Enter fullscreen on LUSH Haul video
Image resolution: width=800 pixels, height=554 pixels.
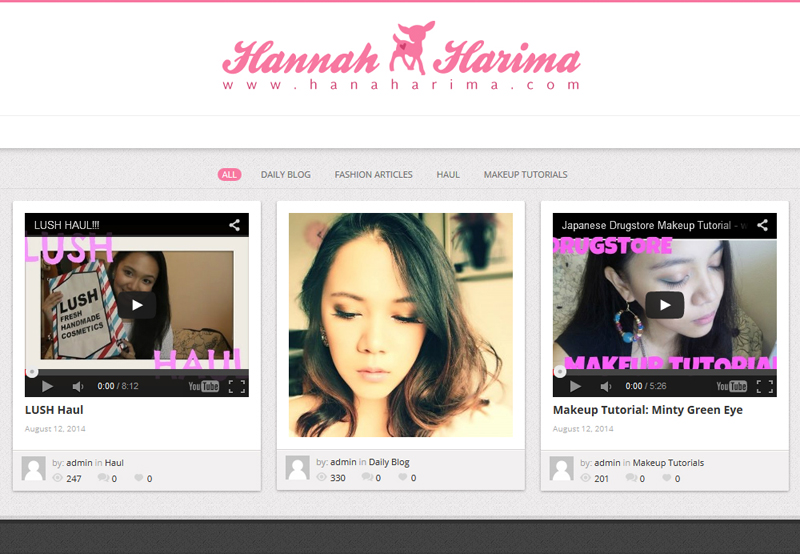pyautogui.click(x=237, y=386)
